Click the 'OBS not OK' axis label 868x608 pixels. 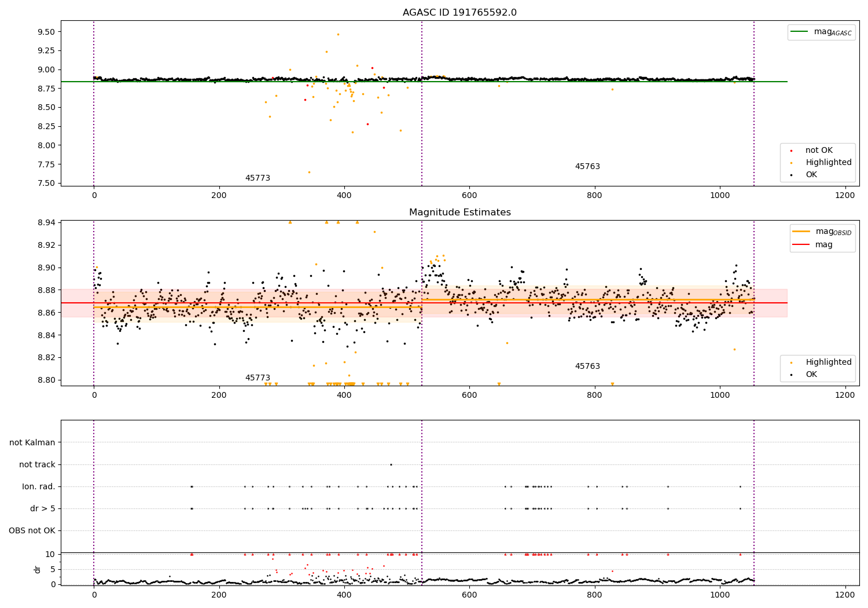tap(32, 530)
